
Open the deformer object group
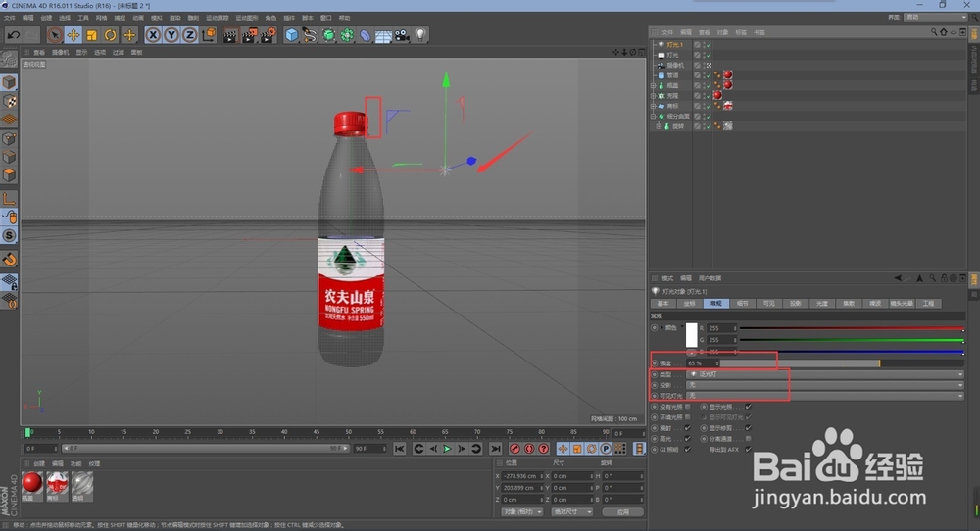[x=365, y=35]
